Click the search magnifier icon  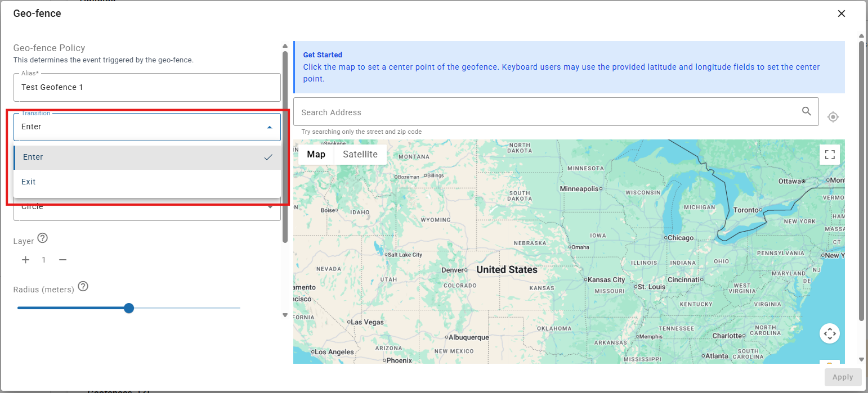click(807, 111)
